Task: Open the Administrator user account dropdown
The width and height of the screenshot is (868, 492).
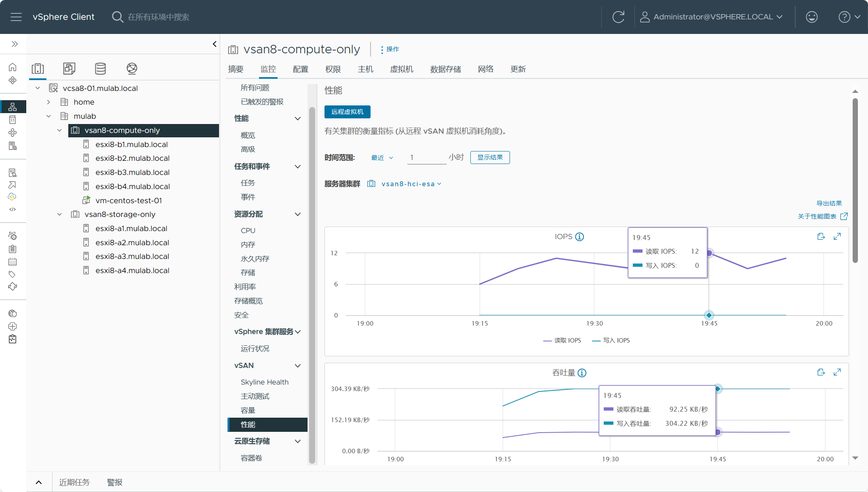Action: [x=712, y=17]
